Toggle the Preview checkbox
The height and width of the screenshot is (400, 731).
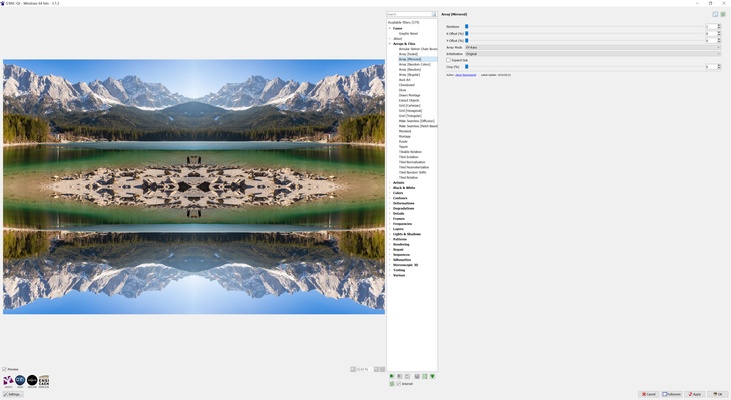point(4,369)
